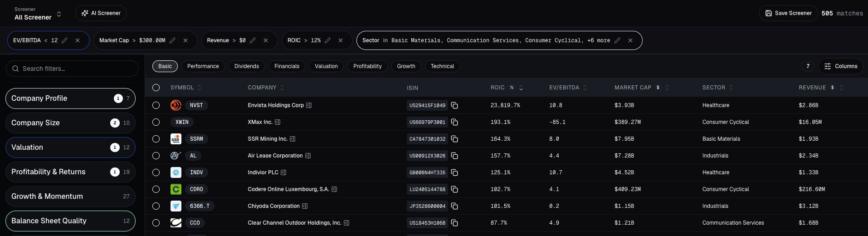This screenshot has width=868, height=236.
Task: Copy ISIN GB00BN4HT335 for Indivior
Action: pyautogui.click(x=454, y=172)
